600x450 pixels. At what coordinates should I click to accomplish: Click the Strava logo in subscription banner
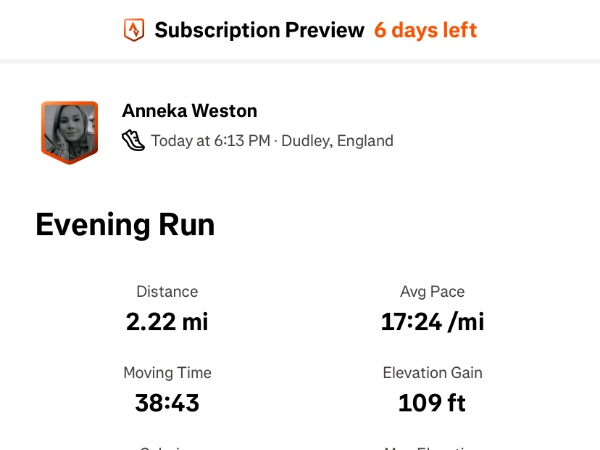134,30
